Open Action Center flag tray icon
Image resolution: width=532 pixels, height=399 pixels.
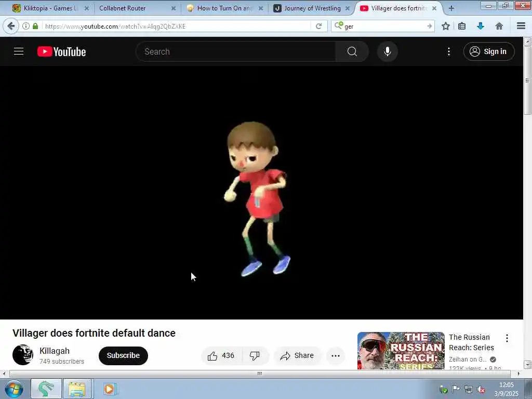456,389
